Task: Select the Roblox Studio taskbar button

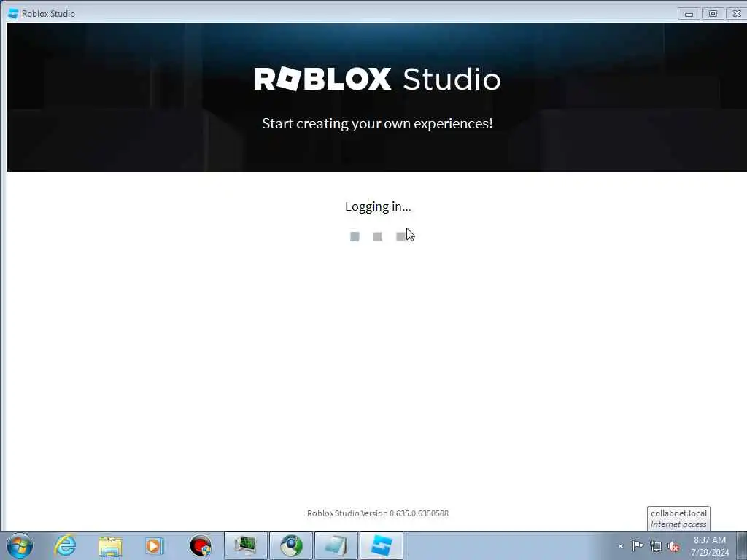Action: pyautogui.click(x=382, y=545)
